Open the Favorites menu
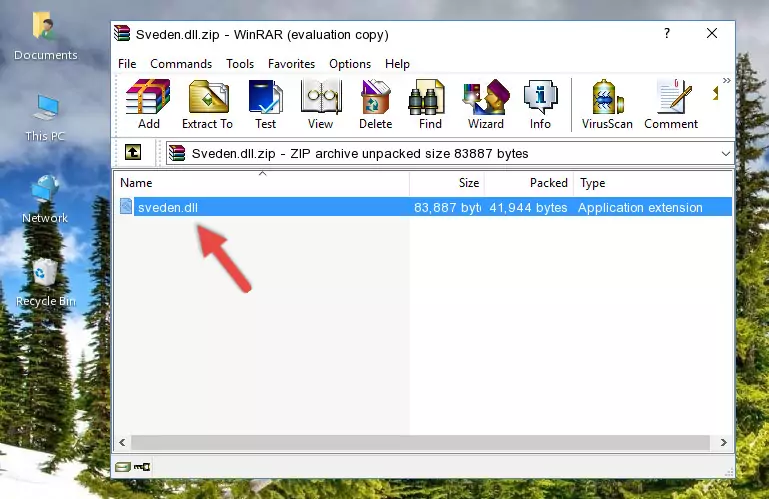This screenshot has height=499, width=769. (291, 64)
